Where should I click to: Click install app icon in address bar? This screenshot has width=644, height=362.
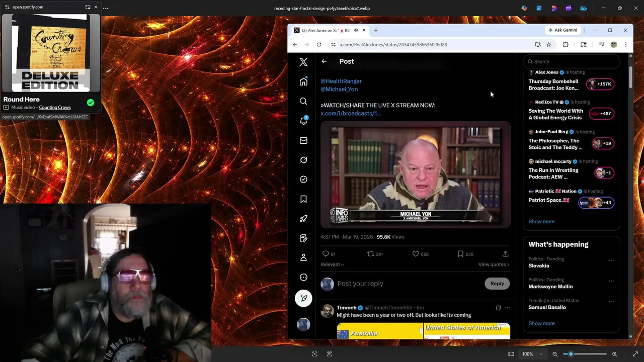click(x=538, y=45)
